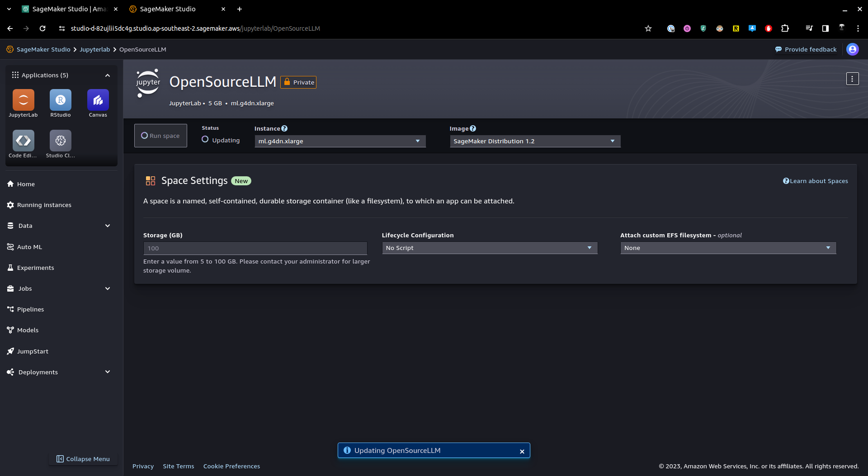
Task: Switch to the first SageMaker Studio browser tab
Action: click(68, 9)
